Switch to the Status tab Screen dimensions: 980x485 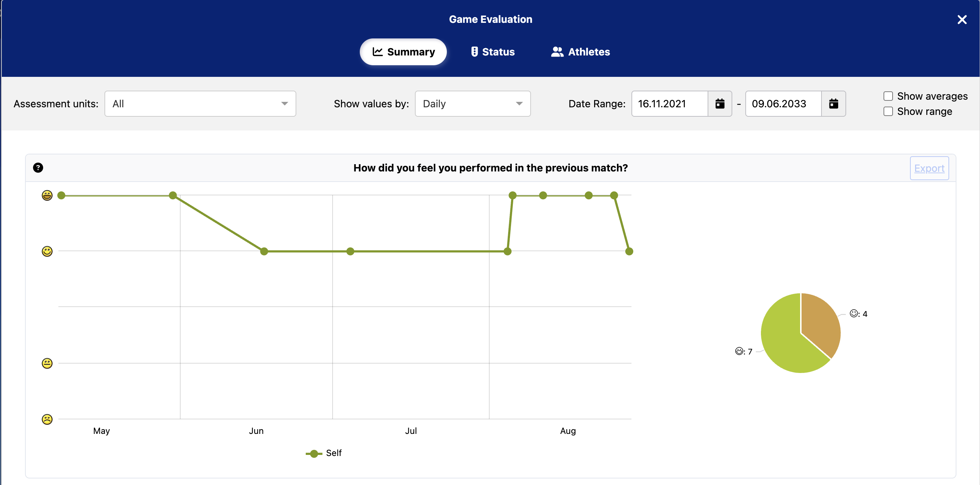(493, 52)
